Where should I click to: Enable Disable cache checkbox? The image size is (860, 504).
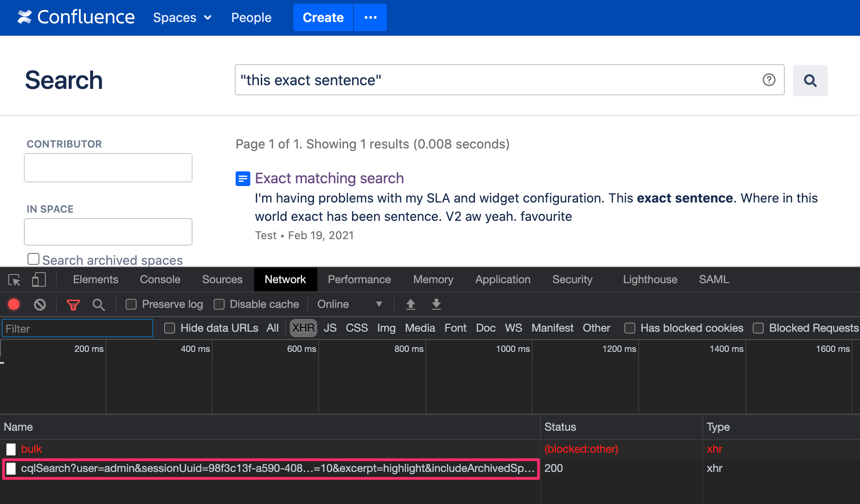click(x=219, y=304)
